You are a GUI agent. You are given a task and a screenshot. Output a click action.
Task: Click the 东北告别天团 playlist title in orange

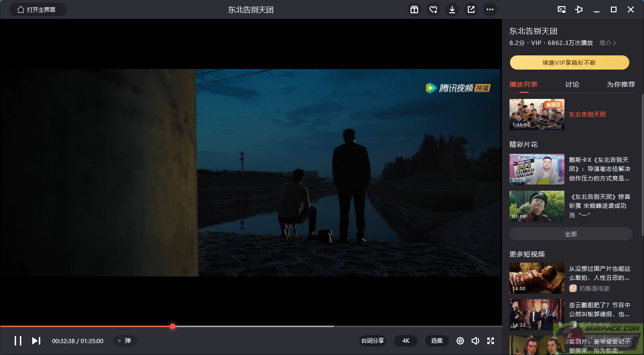[x=587, y=114]
